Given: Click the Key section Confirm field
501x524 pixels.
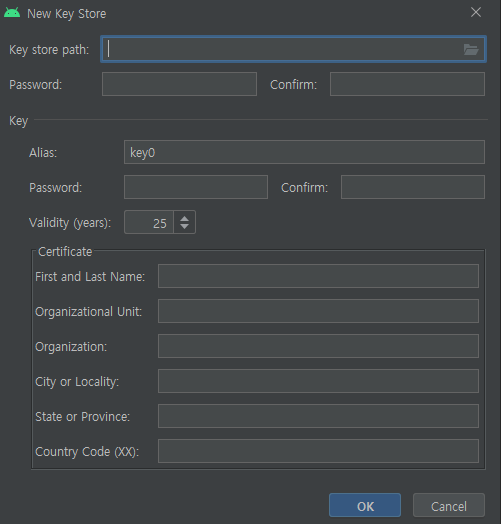Looking at the screenshot, I should [413, 187].
